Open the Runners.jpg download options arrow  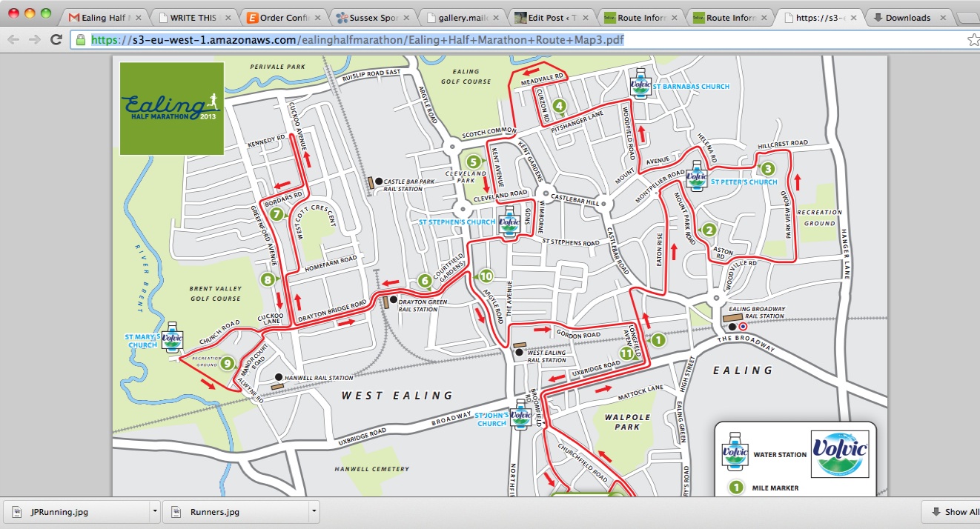pos(314,511)
